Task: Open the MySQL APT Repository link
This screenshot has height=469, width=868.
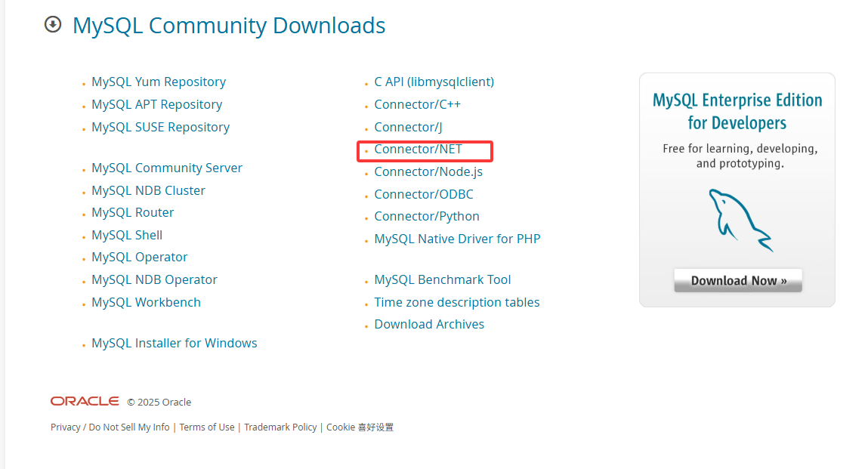Action: click(x=156, y=105)
